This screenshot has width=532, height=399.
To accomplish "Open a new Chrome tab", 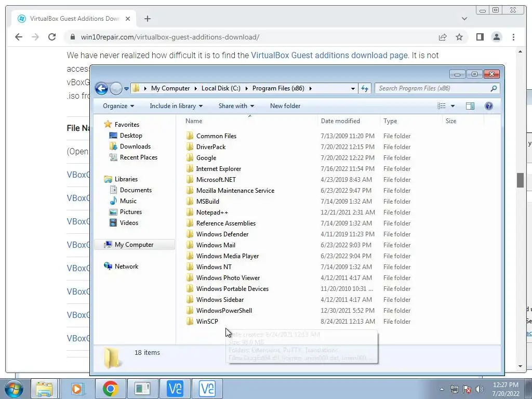I will [x=147, y=19].
